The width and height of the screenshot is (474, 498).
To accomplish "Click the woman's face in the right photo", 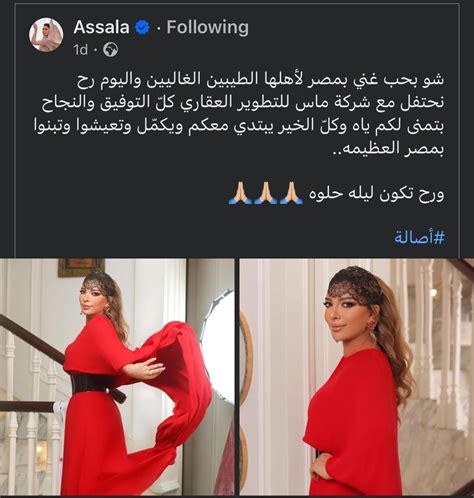I will pyautogui.click(x=349, y=316).
